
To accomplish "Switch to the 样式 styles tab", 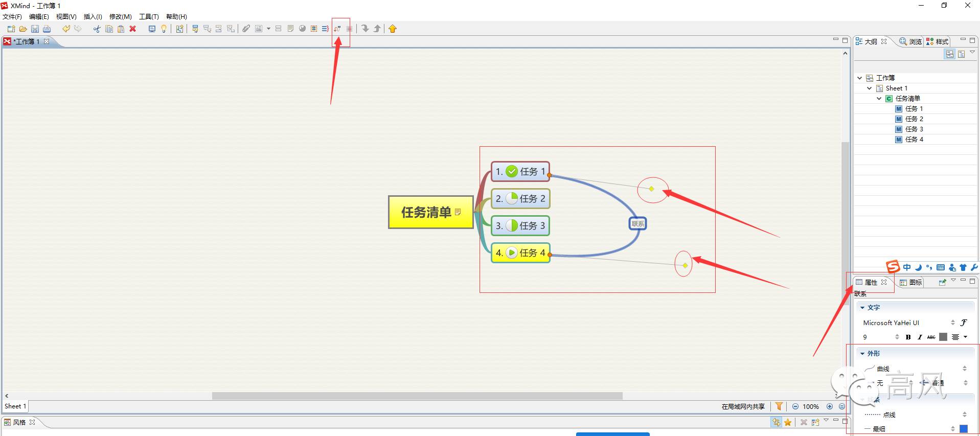I will click(x=938, y=41).
